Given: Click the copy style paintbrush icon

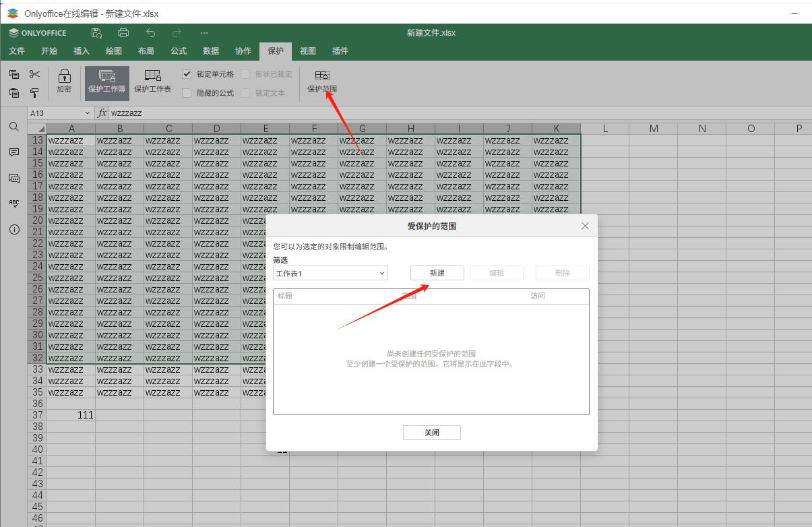Looking at the screenshot, I should point(35,93).
